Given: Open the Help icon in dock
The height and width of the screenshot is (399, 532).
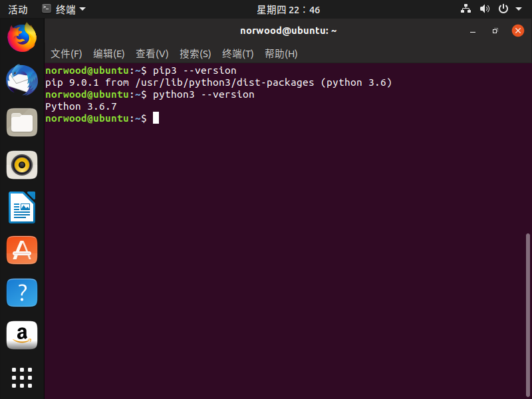Looking at the screenshot, I should click(x=22, y=293).
